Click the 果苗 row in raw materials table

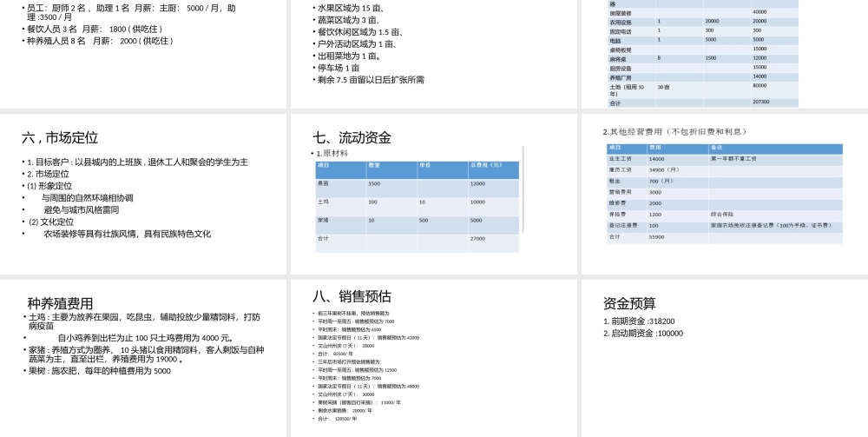(418, 189)
